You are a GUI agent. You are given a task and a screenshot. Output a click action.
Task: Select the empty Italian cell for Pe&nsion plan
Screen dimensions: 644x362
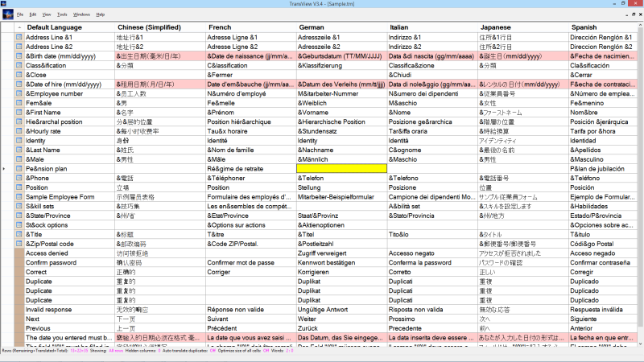pyautogui.click(x=432, y=169)
